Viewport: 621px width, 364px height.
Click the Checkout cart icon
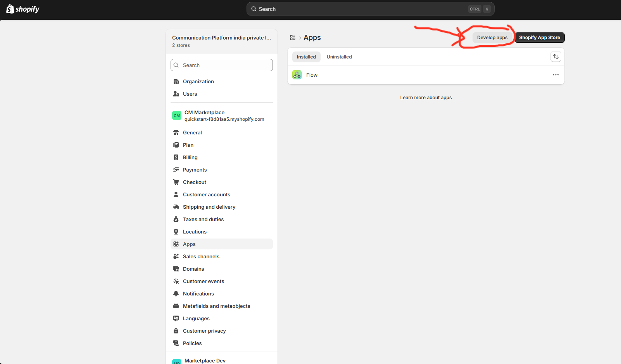[176, 182]
